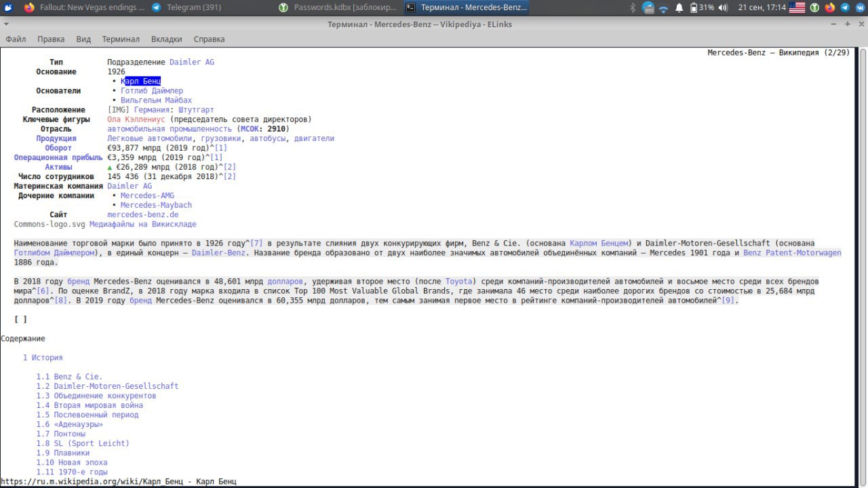Image resolution: width=868 pixels, height=488 pixels.
Task: Open автомобильная промышленность link
Action: (x=170, y=128)
